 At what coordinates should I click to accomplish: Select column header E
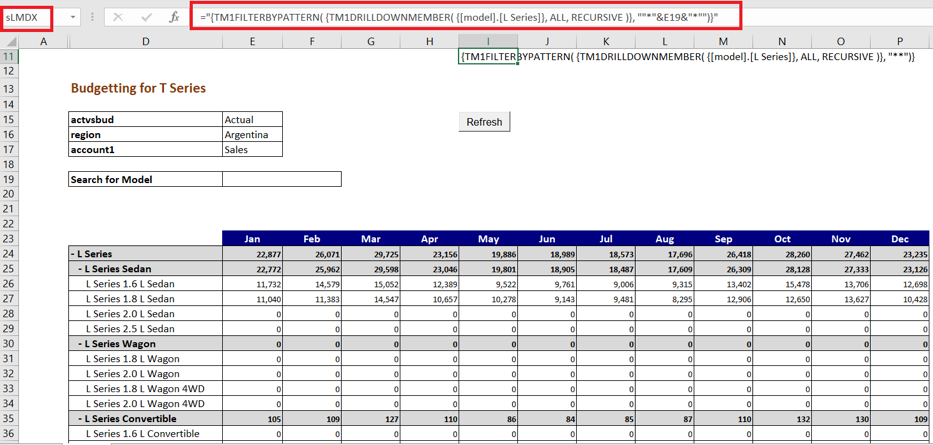tap(252, 40)
